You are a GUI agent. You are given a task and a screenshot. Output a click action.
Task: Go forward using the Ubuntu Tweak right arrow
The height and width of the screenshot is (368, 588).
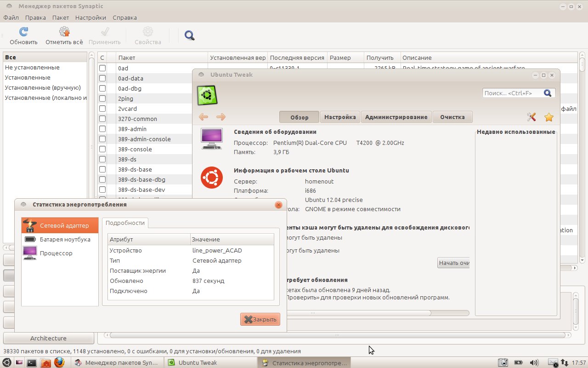click(220, 117)
